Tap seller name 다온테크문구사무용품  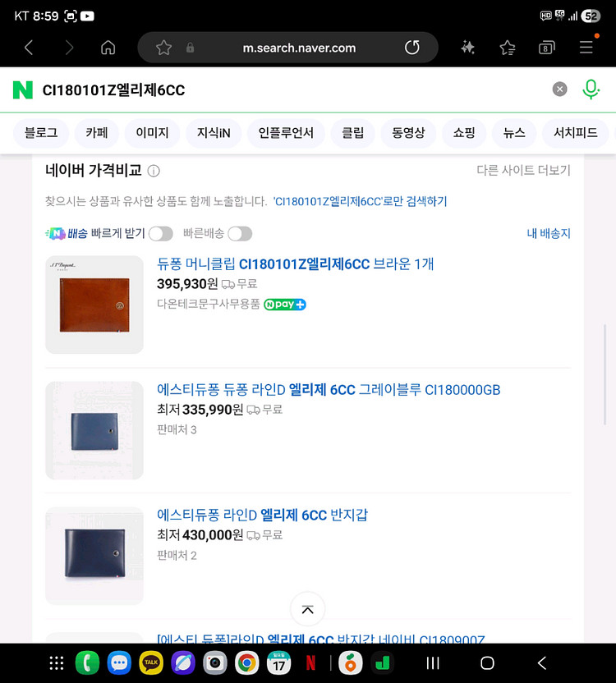(209, 304)
